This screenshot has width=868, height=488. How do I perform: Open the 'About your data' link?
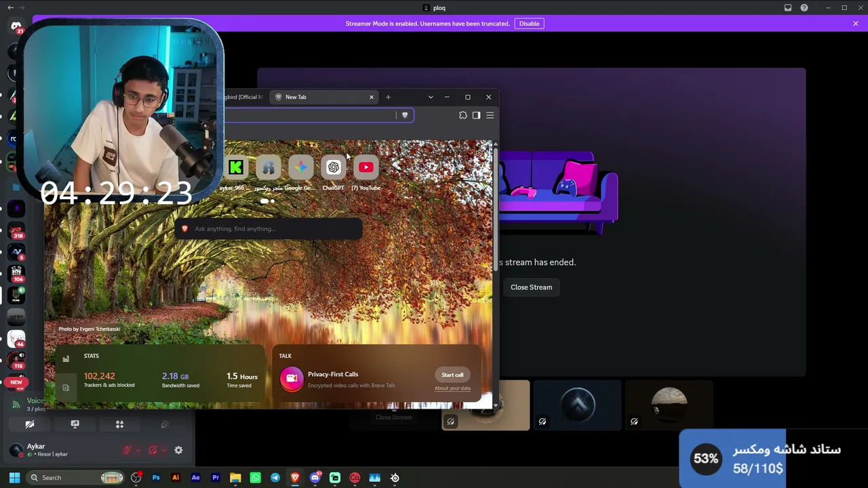click(x=452, y=388)
